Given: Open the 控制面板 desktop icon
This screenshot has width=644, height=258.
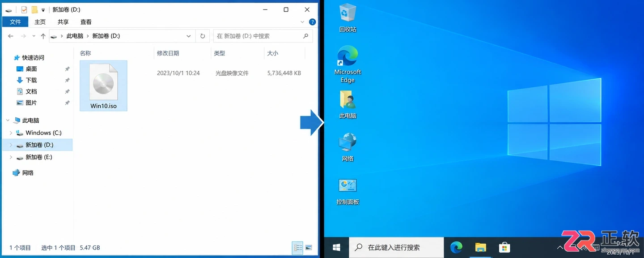Looking at the screenshot, I should (347, 191).
